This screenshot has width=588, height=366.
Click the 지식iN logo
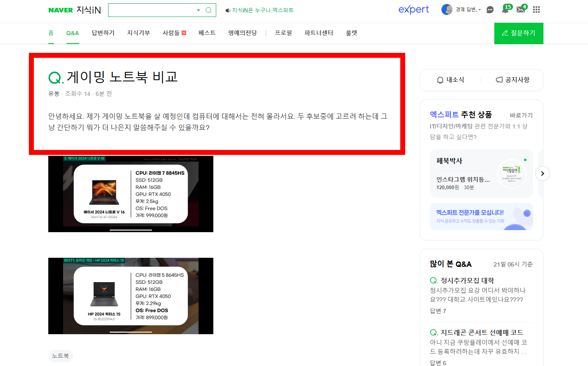89,10
